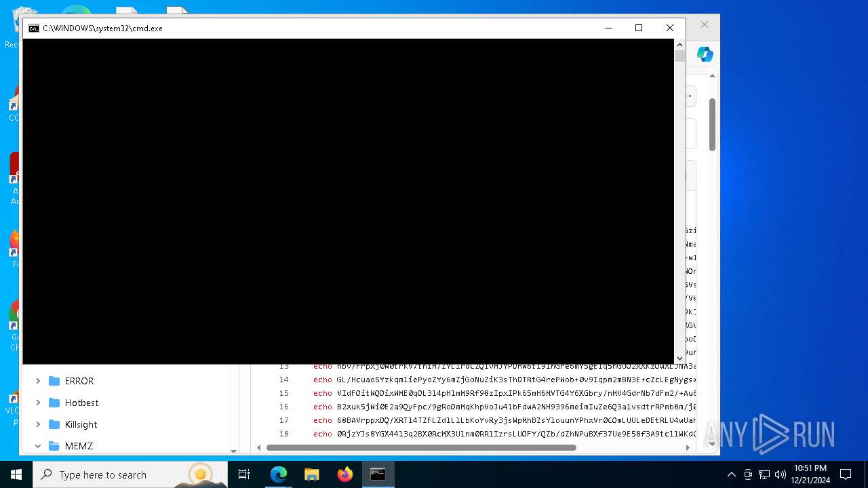Open the network tray icon
The image size is (868, 488).
[x=764, y=474]
